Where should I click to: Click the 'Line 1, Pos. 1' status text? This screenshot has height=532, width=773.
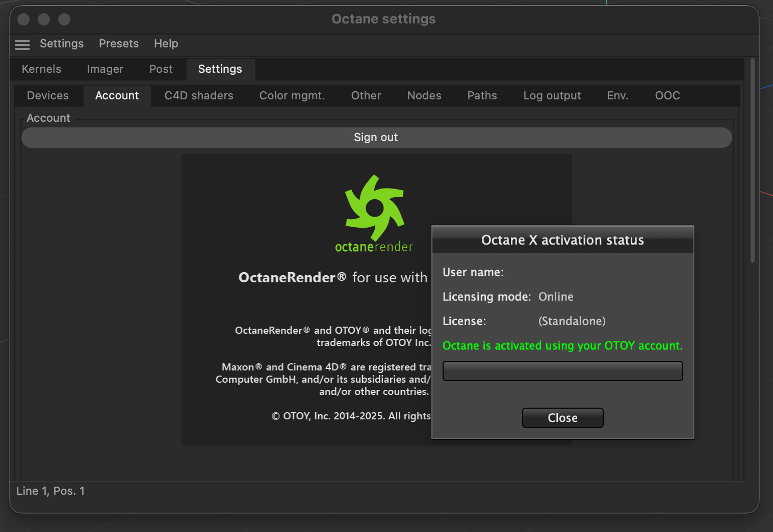(x=50, y=491)
